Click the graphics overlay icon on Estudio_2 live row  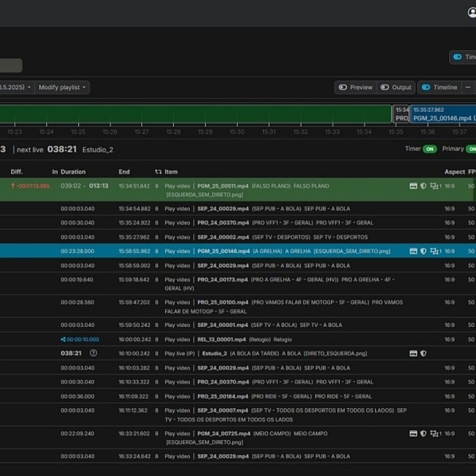click(413, 353)
